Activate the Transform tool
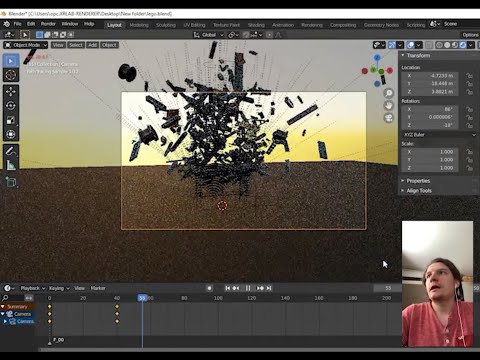This screenshot has width=480, height=360. (11, 134)
